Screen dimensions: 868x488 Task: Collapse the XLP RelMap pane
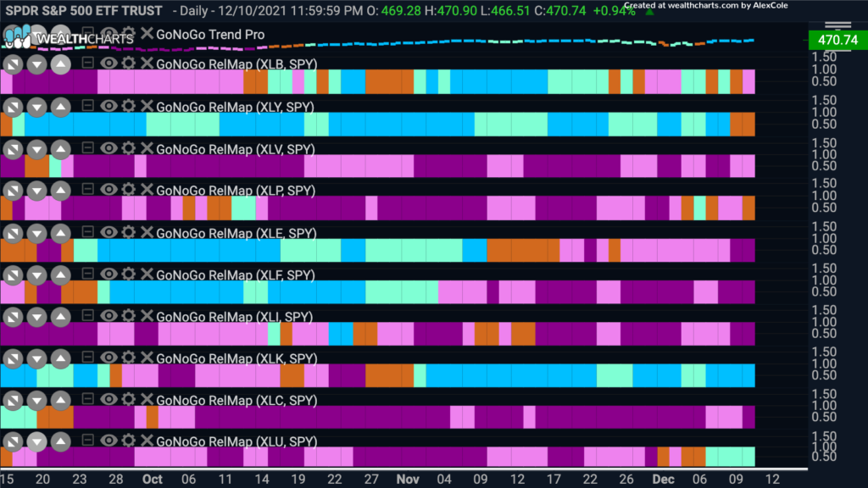(87, 189)
